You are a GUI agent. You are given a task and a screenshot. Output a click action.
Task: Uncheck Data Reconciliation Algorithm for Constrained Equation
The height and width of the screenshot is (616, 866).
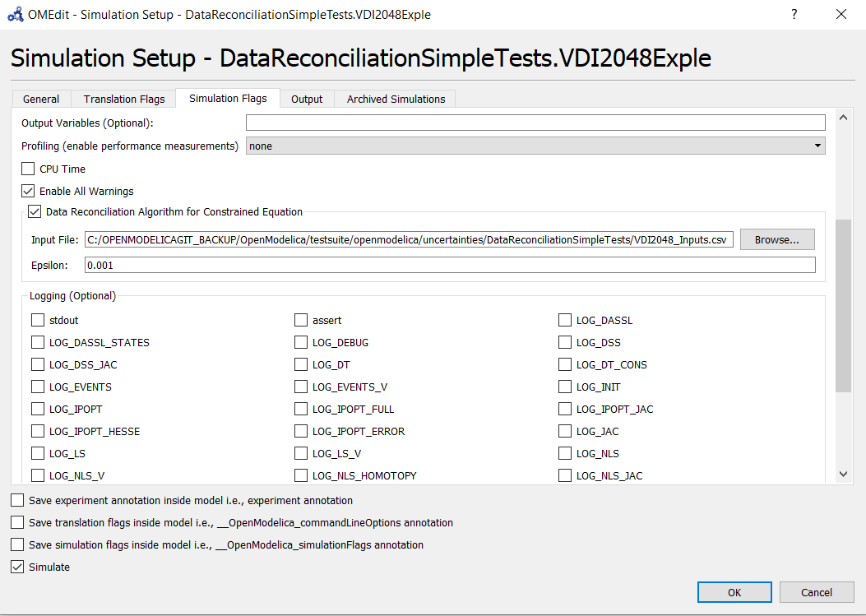tap(34, 211)
